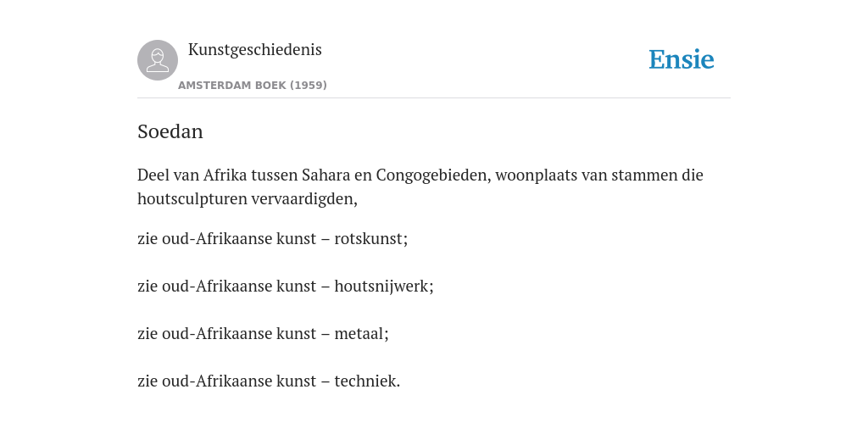Screen dimensions: 868x434
Task: Click the word 'metaal;'
Action: (361, 334)
